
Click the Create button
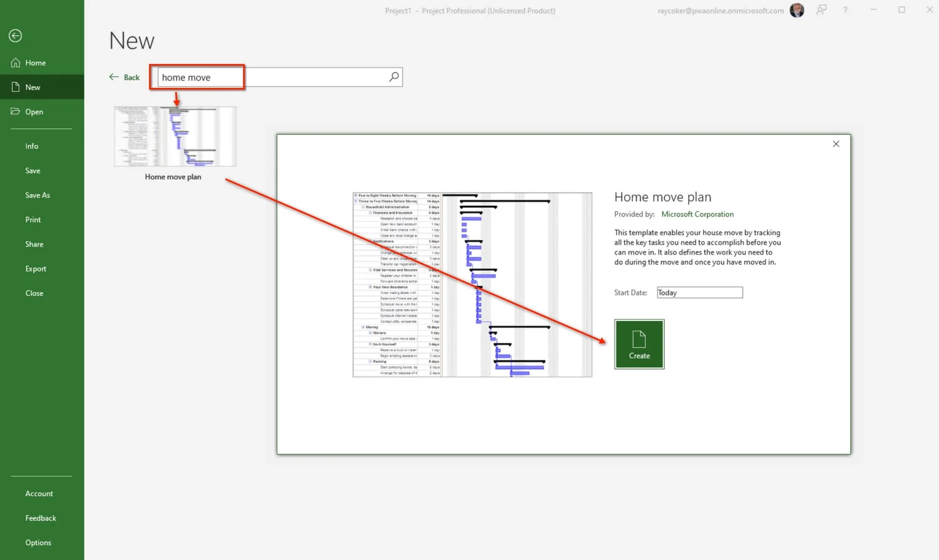tap(639, 344)
